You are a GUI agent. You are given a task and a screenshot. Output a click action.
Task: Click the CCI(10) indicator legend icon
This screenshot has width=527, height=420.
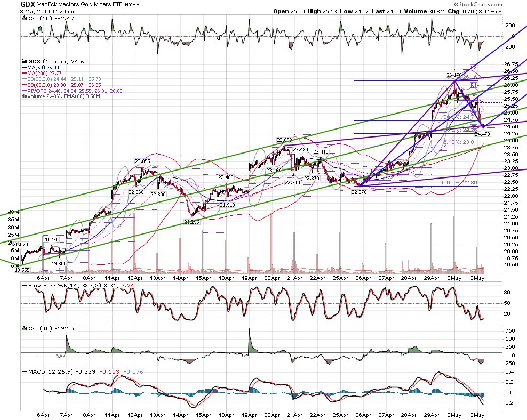[x=24, y=19]
